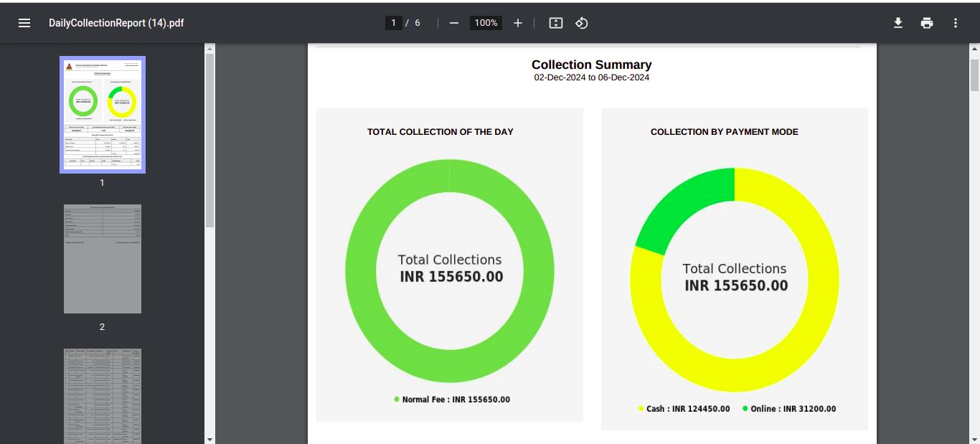Viewport: 980px width, 444px height.
Task: Click the page number input field
Action: [x=393, y=23]
